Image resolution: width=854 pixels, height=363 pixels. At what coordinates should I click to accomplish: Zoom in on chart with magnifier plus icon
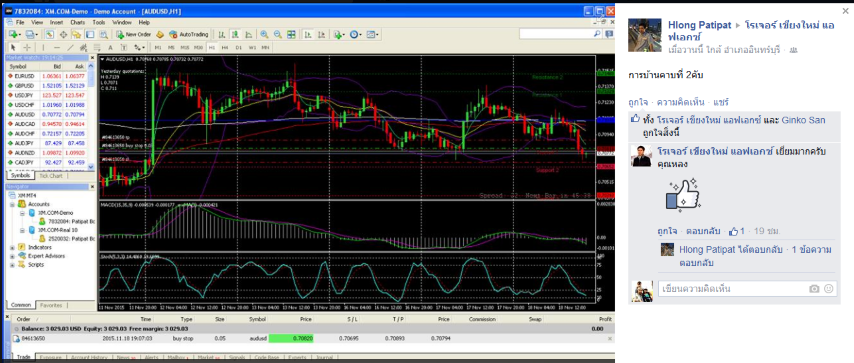coord(265,34)
